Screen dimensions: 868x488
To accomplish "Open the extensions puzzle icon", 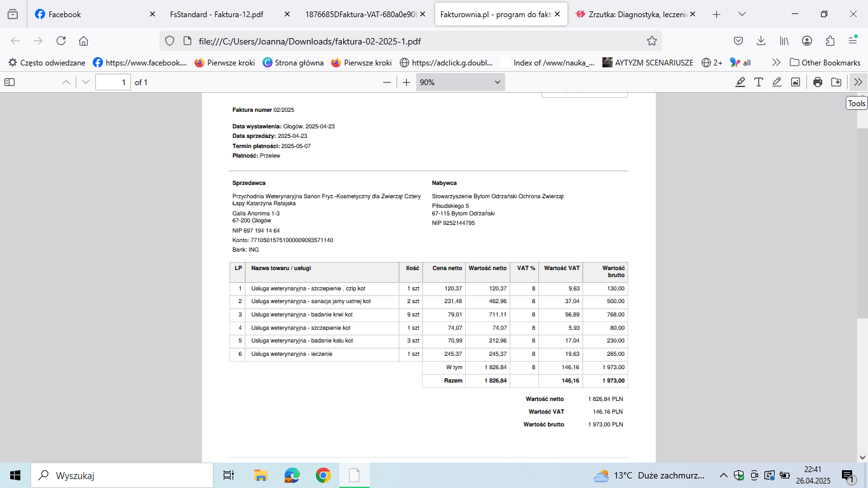I will pyautogui.click(x=830, y=41).
